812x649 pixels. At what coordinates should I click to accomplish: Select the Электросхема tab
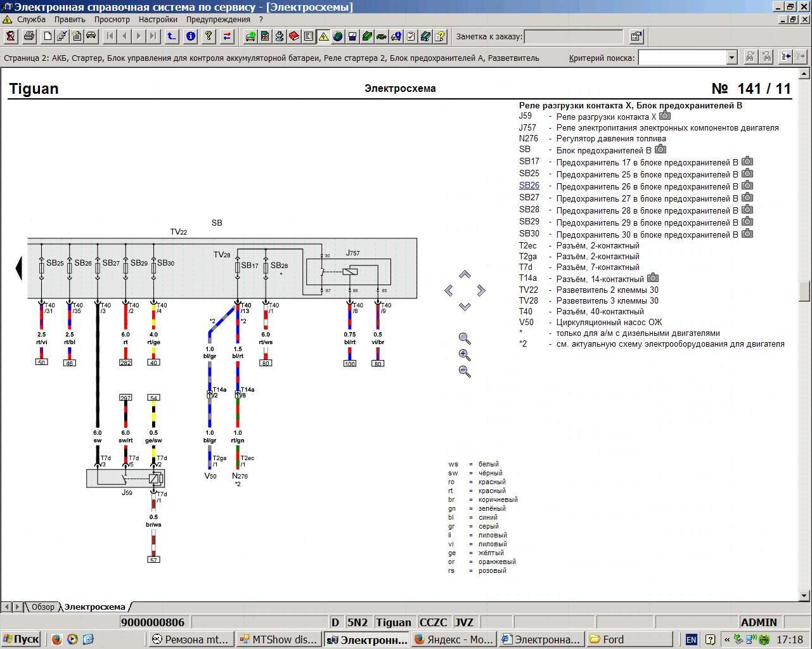click(95, 607)
